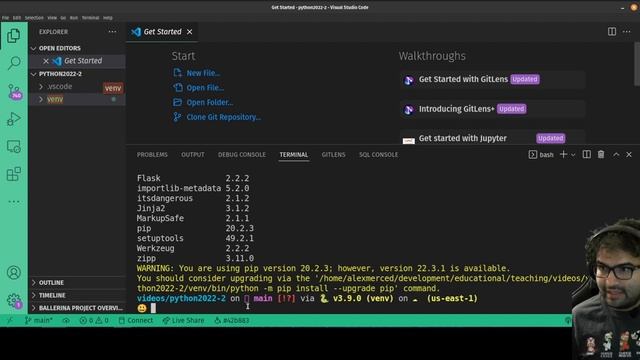Expand the Timeline section

click(77, 295)
